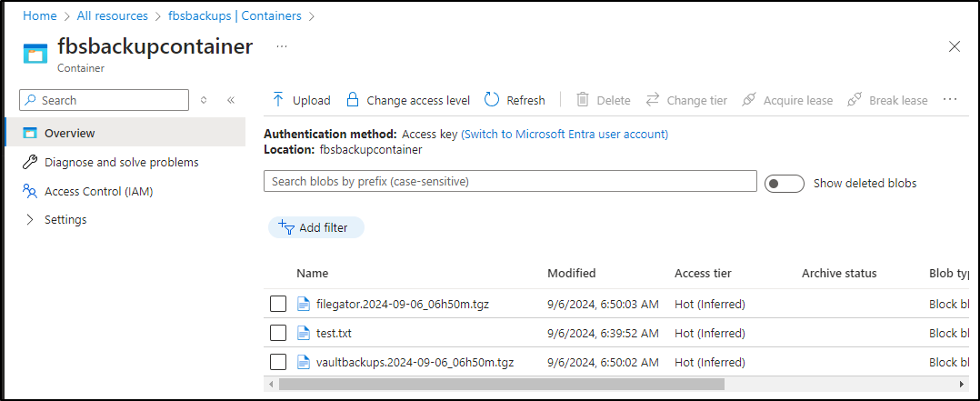This screenshot has height=401, width=980.
Task: Go to Home breadcrumb
Action: pyautogui.click(x=40, y=15)
